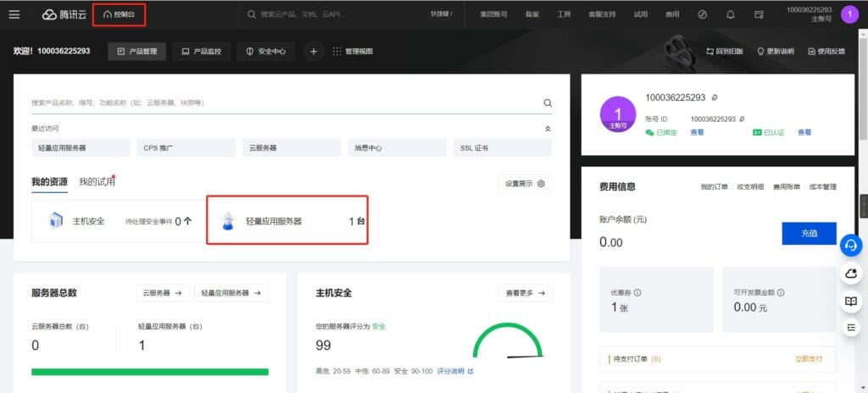Copy the 账号 ID value icon
Image resolution: width=868 pixels, height=393 pixels.
pos(742,119)
